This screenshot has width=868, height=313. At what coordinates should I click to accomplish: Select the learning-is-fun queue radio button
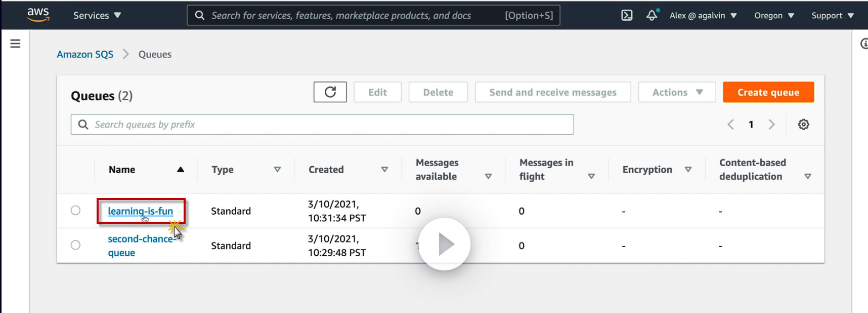(75, 210)
